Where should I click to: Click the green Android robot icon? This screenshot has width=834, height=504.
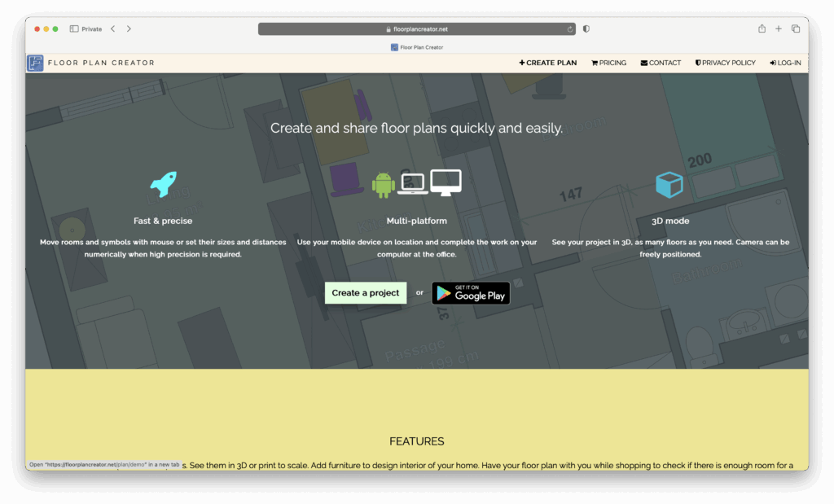[383, 185]
